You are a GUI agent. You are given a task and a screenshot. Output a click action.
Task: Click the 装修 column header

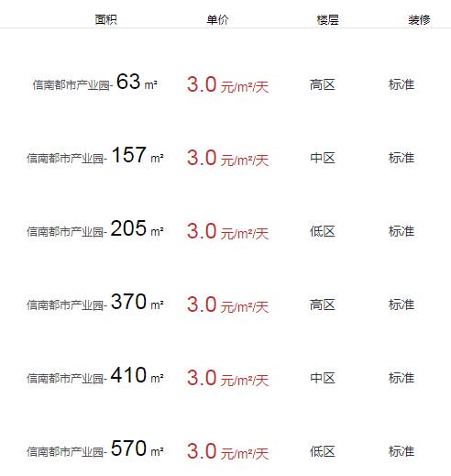(419, 20)
